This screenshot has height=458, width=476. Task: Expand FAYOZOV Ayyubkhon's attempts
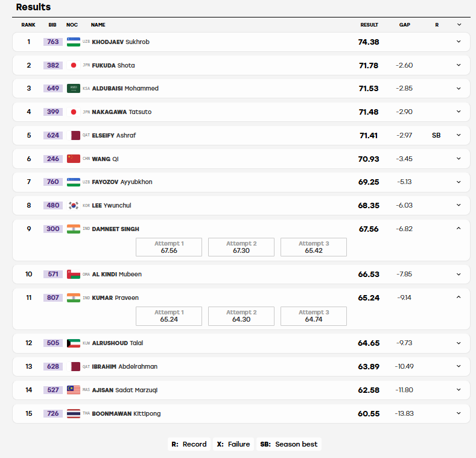(459, 182)
